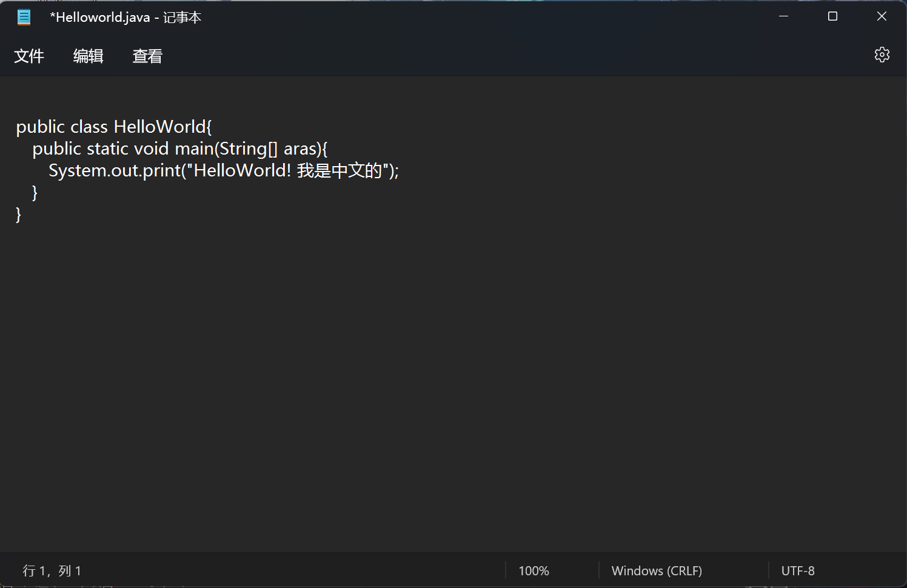907x588 pixels.
Task: Click on the Chinese text 我是中文的
Action: (340, 171)
